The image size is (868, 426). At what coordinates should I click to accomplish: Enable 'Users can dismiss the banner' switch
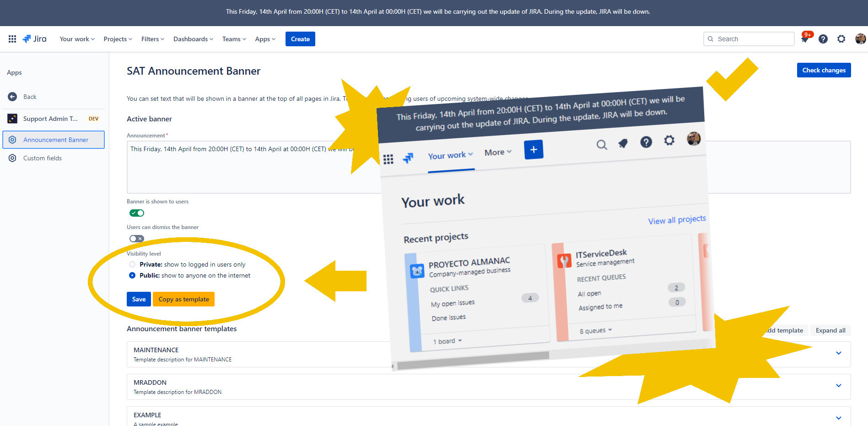click(x=137, y=239)
